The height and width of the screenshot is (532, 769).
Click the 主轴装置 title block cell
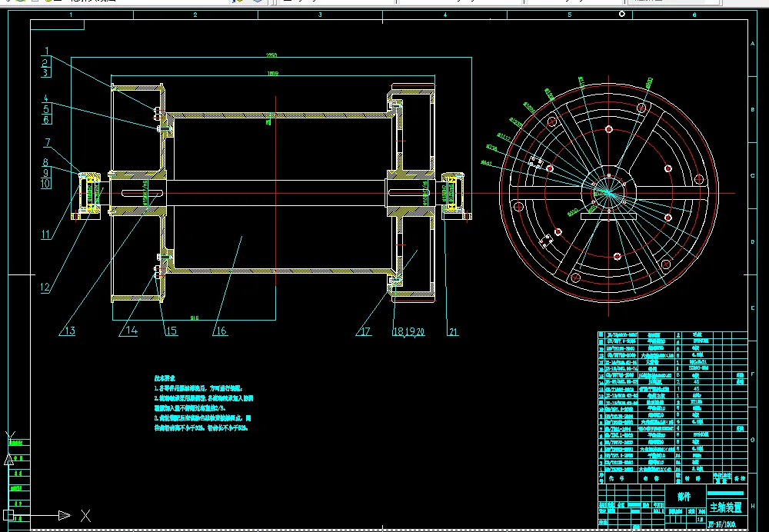tap(726, 507)
